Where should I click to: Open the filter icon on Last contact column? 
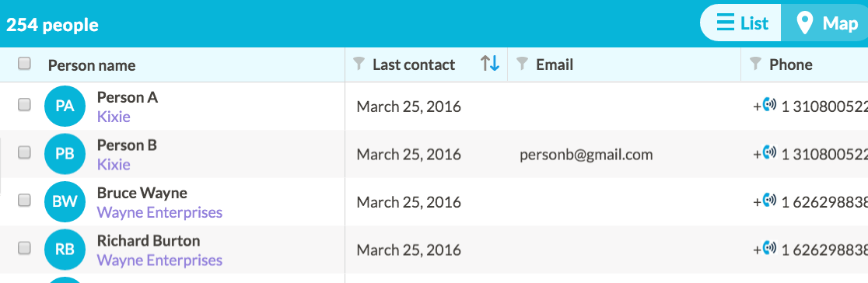(359, 65)
